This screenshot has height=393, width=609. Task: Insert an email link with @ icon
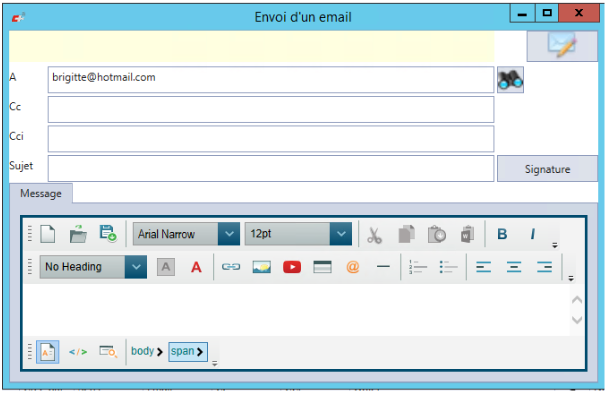tap(353, 267)
